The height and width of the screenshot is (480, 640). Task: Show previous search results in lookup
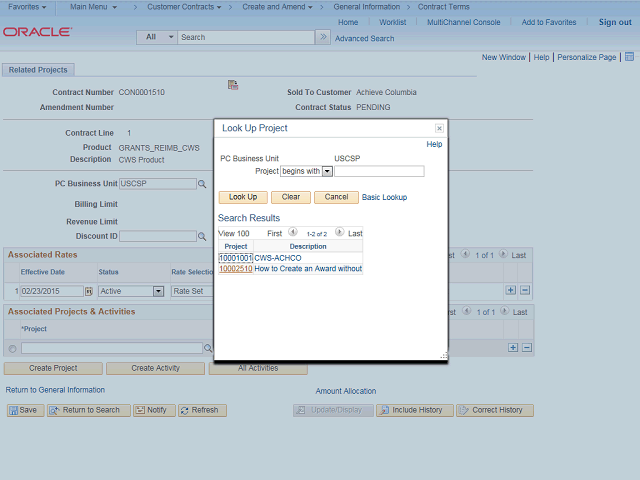[293, 232]
